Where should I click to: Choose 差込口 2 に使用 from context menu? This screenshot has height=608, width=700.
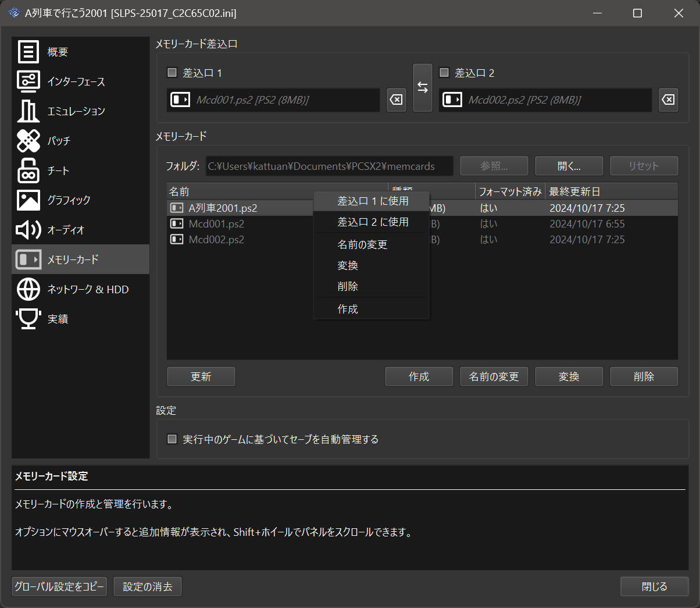372,222
